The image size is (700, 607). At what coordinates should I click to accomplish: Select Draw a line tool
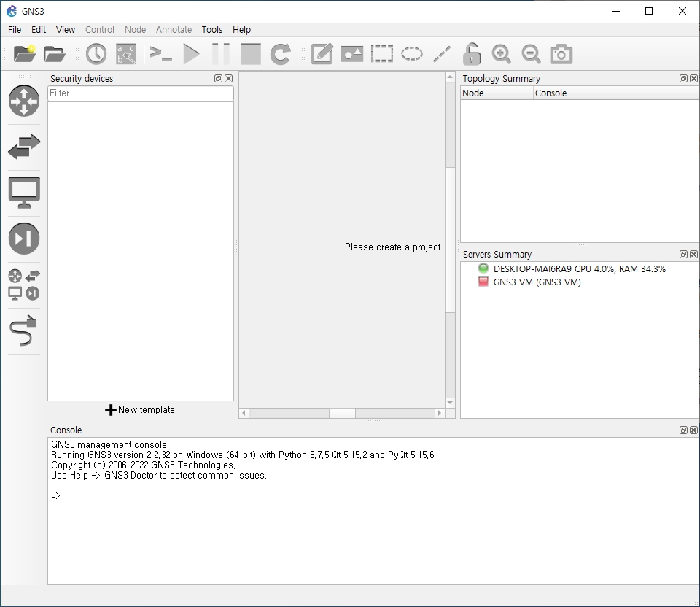tap(442, 54)
